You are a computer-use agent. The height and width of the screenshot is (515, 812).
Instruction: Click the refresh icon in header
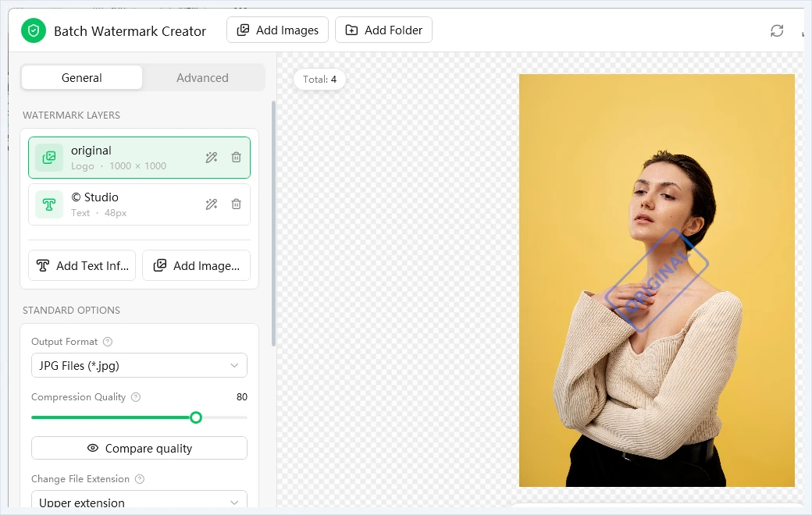[777, 30]
